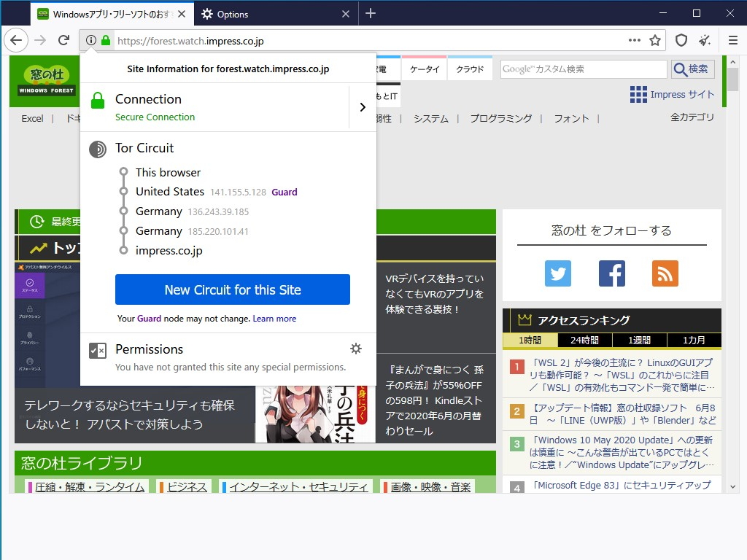The width and height of the screenshot is (747, 560).
Task: Click the New Identity broom icon
Action: click(705, 42)
